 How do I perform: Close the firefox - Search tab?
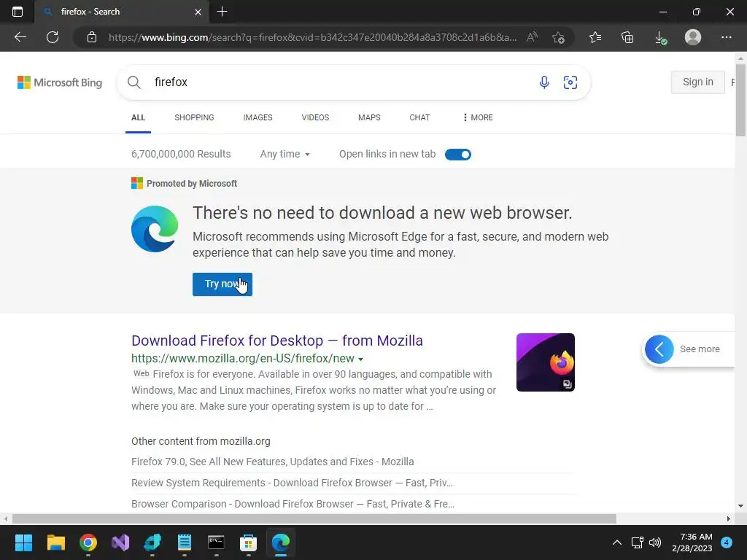coord(198,12)
